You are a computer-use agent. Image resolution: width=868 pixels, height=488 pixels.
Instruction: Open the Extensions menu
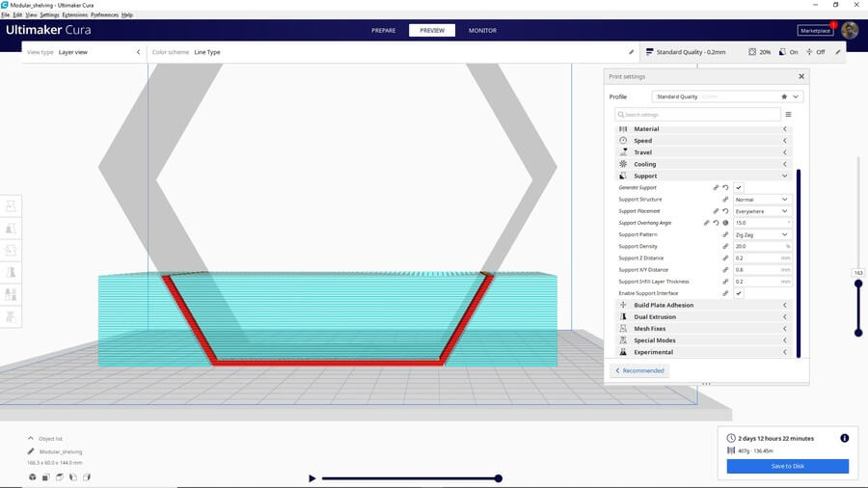pyautogui.click(x=74, y=15)
